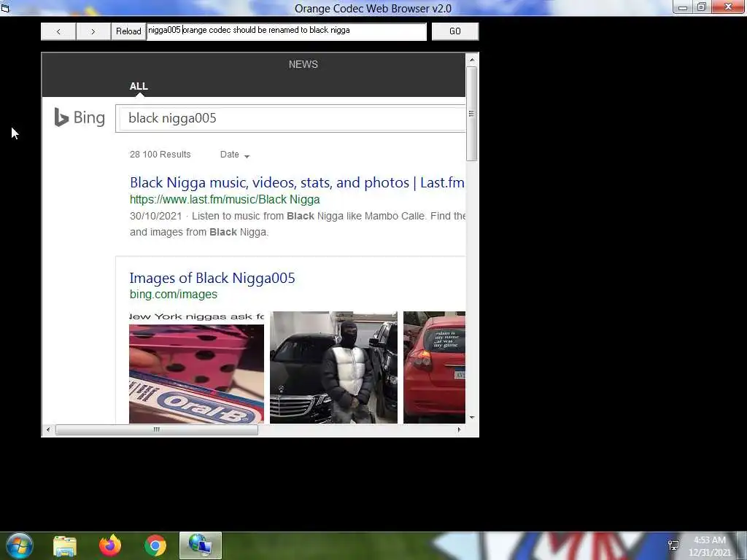Screen dimensions: 747x560
Task: Open the taskbar clock showing 4:53 AM
Action: 709,546
